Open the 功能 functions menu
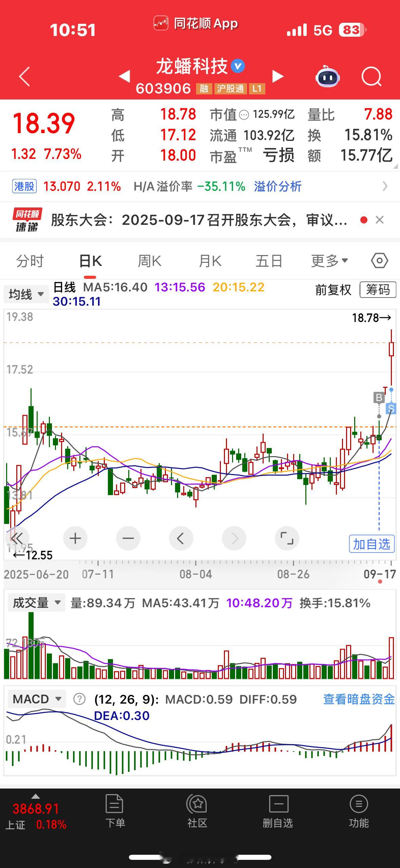 (x=359, y=812)
